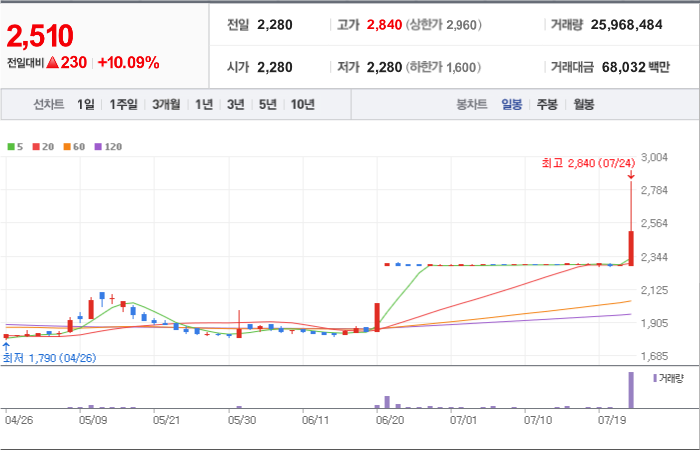The height and width of the screenshot is (450, 700).
Task: Click the green 5-day moving average legend
Action: (16, 146)
